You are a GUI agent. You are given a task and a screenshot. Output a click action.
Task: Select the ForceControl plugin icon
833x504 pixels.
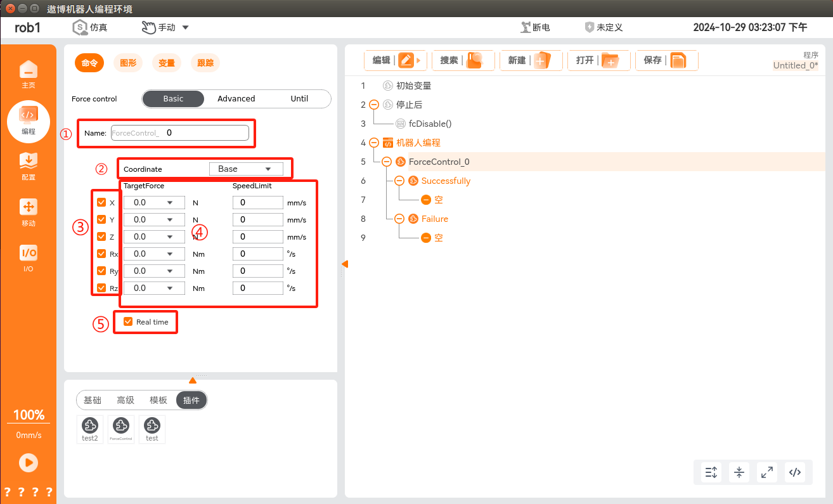pos(121,429)
